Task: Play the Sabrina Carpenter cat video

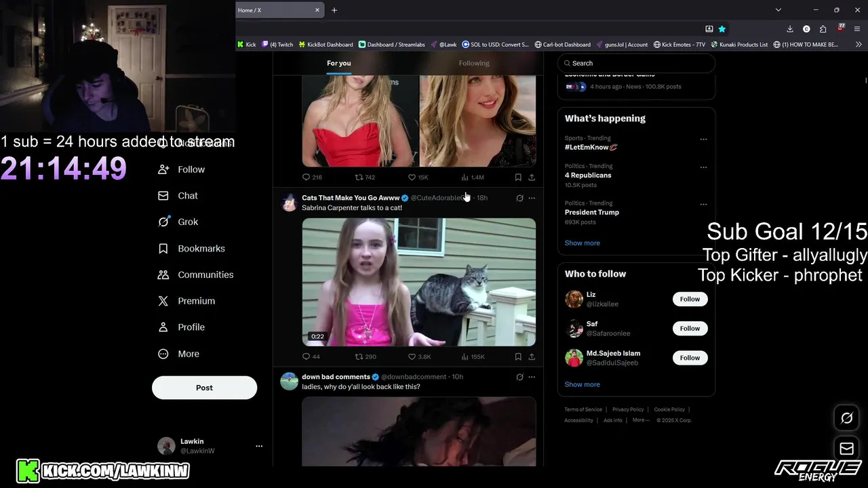Action: [x=419, y=282]
